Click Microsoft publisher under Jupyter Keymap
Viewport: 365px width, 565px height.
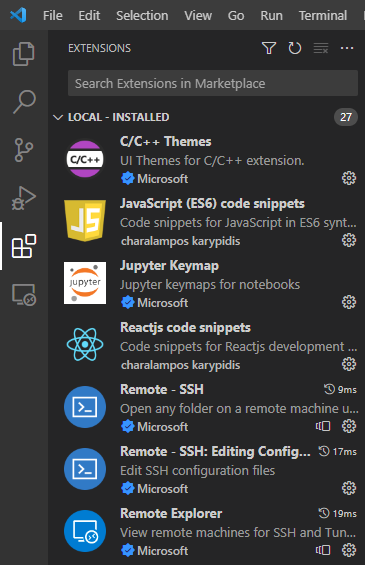162,303
